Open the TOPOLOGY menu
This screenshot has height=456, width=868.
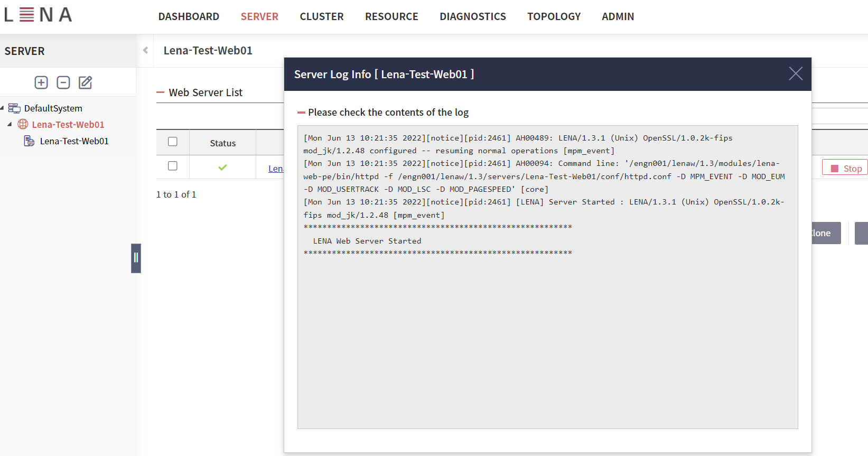click(554, 16)
